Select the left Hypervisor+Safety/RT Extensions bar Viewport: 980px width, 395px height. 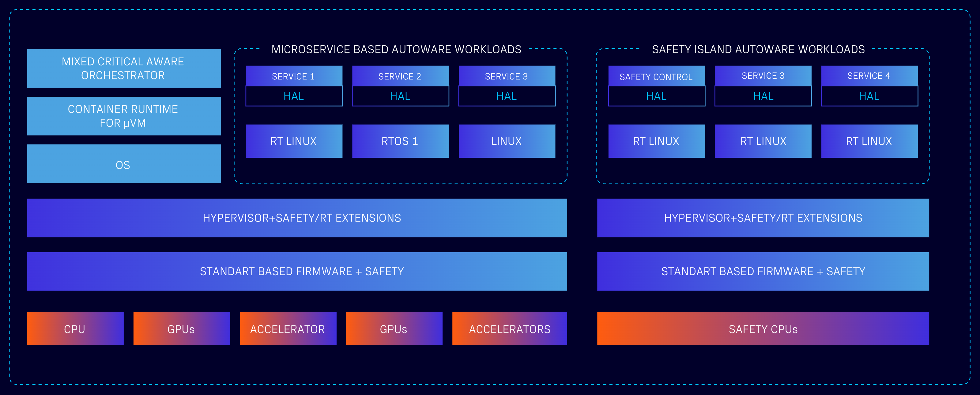(x=297, y=218)
